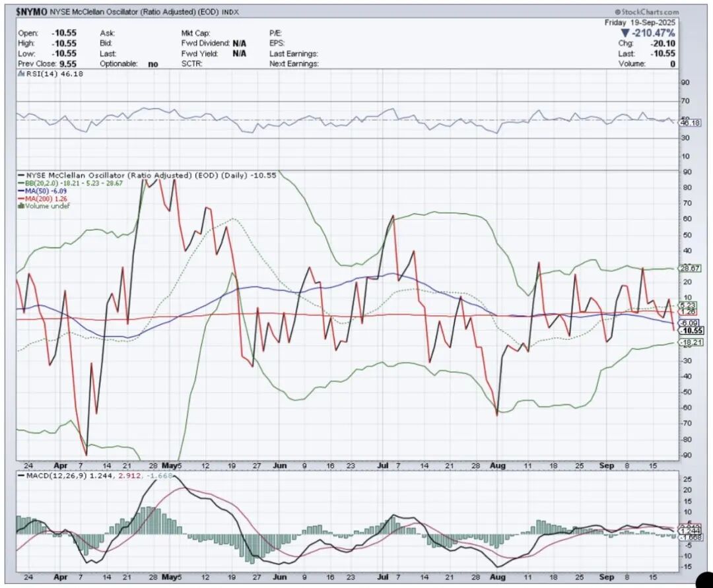Click the Open label in quote header
This screenshot has width=713, height=588.
point(28,33)
